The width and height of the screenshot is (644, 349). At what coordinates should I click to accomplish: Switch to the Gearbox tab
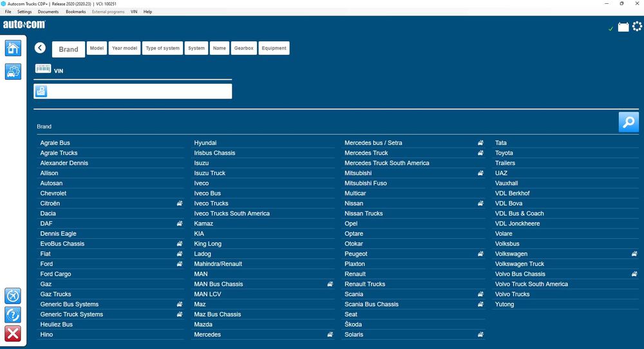click(x=244, y=48)
